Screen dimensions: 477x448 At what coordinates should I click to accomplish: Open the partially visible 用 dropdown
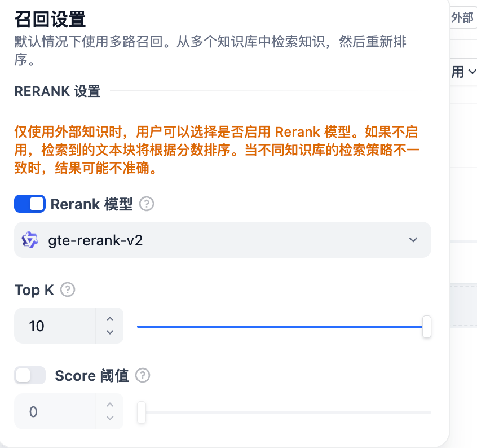[464, 72]
